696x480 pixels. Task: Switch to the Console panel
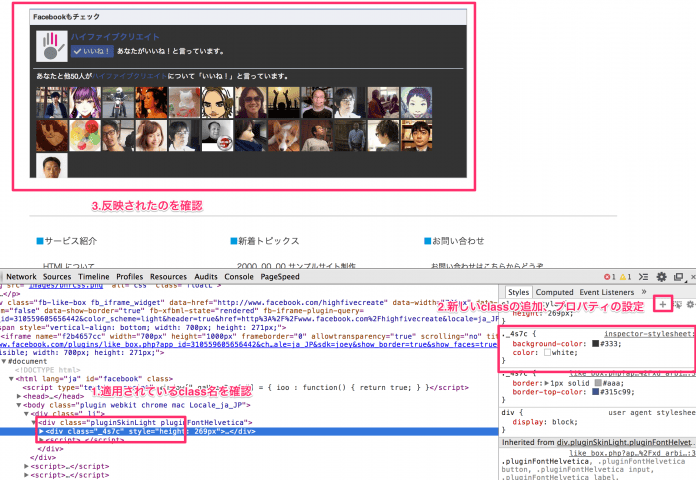(239, 277)
